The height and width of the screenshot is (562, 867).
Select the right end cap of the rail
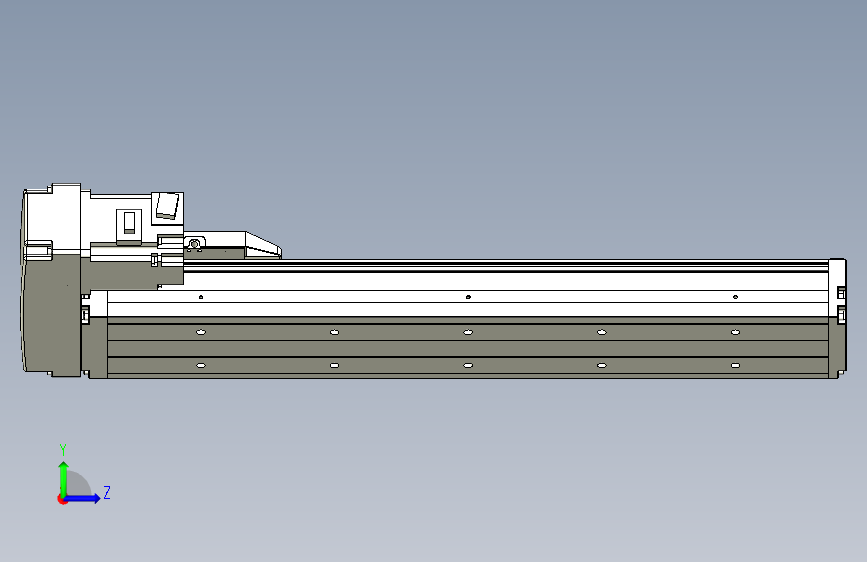(x=837, y=318)
